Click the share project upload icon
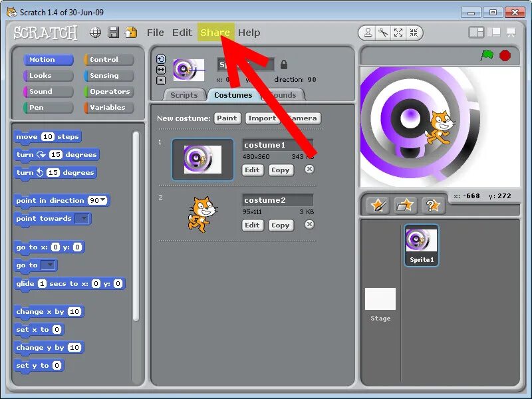The height and width of the screenshot is (399, 532). coord(131,32)
